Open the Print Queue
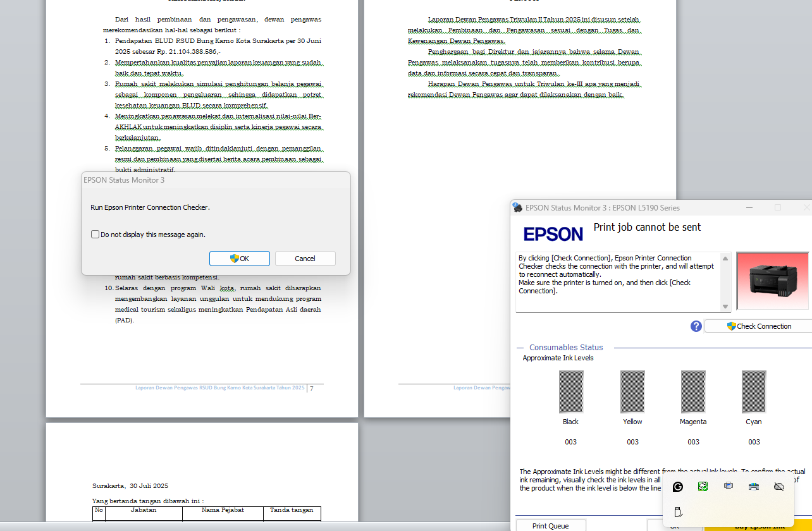812x531 pixels. [x=550, y=525]
